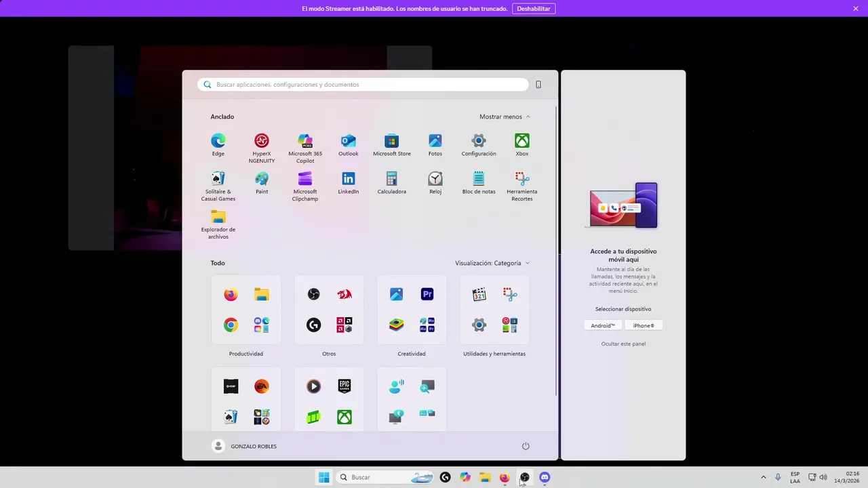This screenshot has height=488, width=868.
Task: Launch OBS Studio in the Otros folder
Action: [x=313, y=294]
